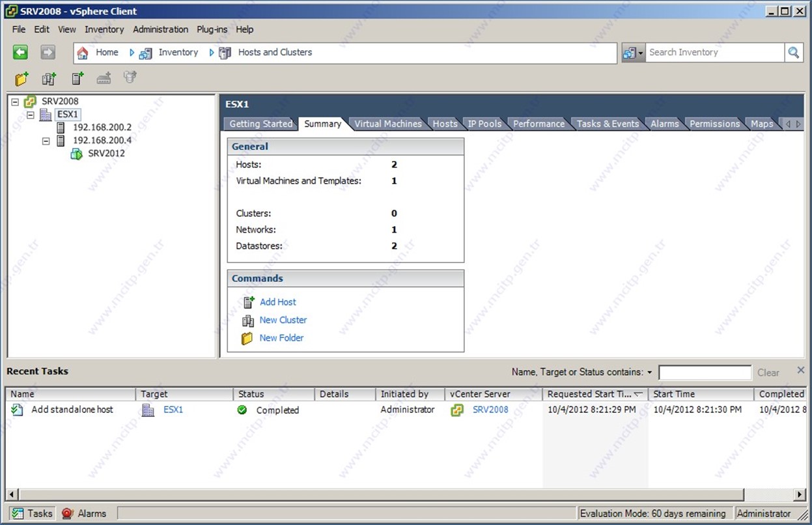Click the Forward navigation arrow
The height and width of the screenshot is (525, 812).
point(48,53)
